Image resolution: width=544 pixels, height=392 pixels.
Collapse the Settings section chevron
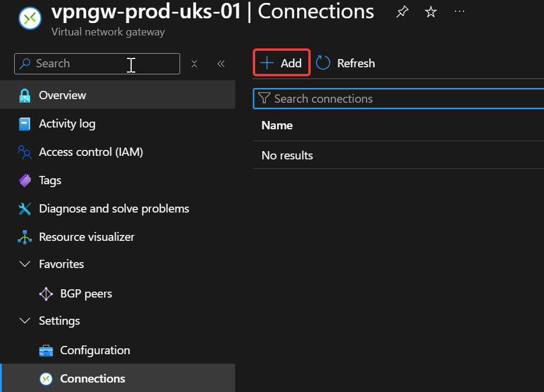pyautogui.click(x=25, y=321)
